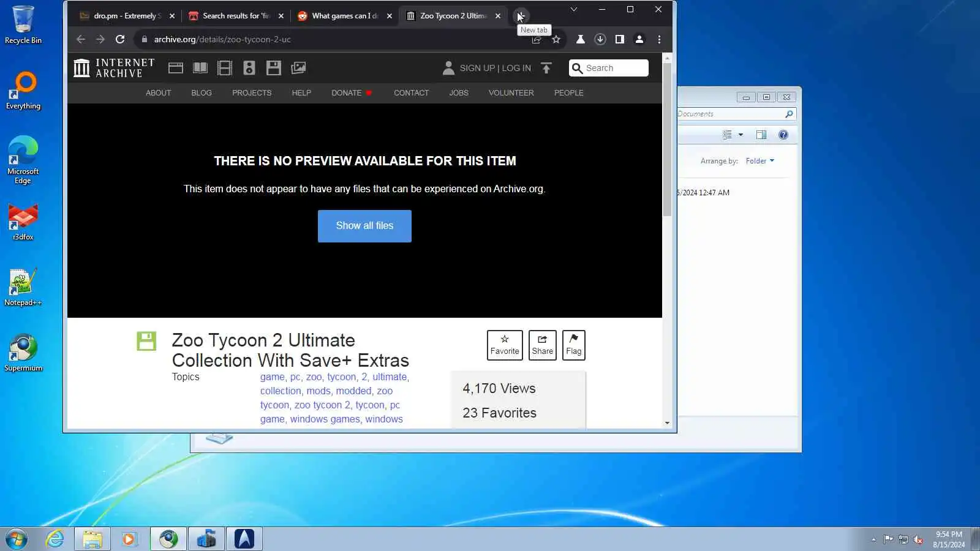Open the Internet Archive audio speaker icon

tap(249, 68)
